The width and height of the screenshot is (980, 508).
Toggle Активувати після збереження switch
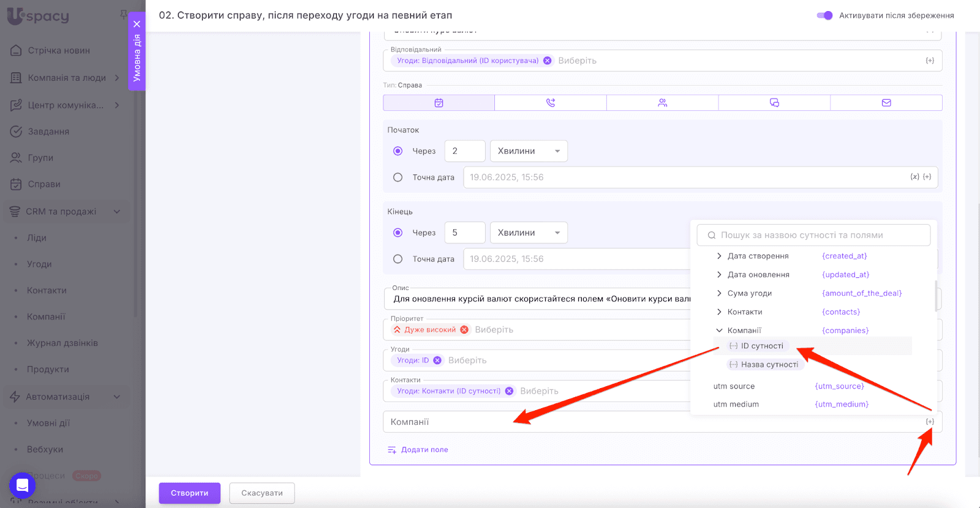point(824,15)
